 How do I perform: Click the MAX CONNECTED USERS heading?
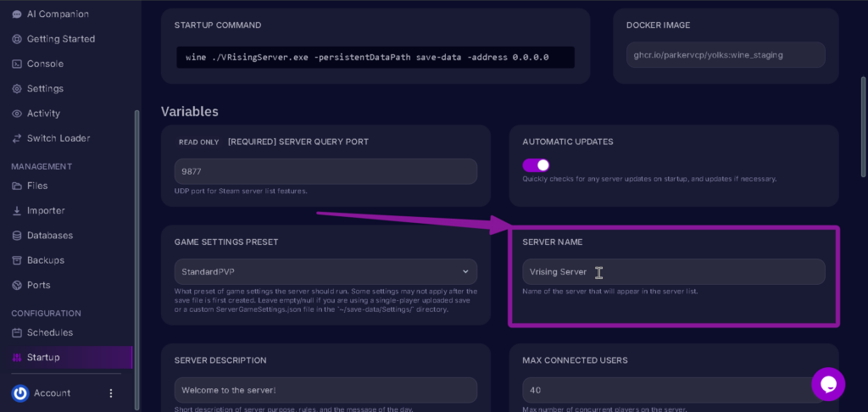pyautogui.click(x=576, y=360)
